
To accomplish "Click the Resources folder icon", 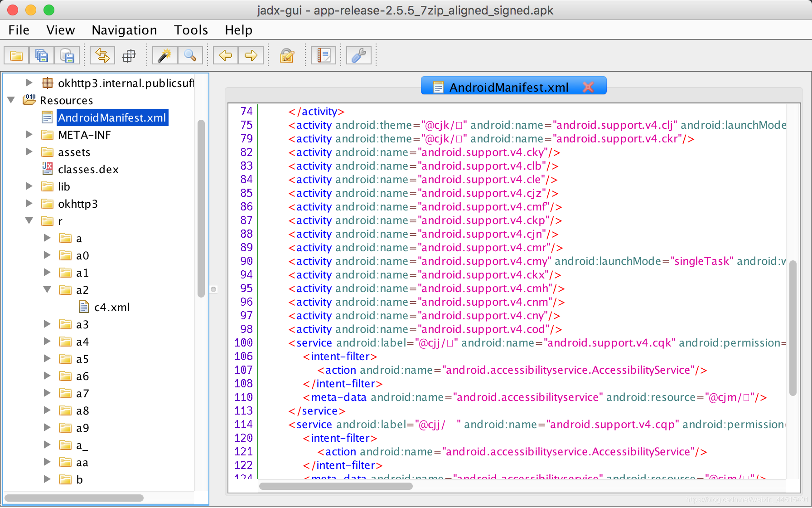I will (x=29, y=100).
